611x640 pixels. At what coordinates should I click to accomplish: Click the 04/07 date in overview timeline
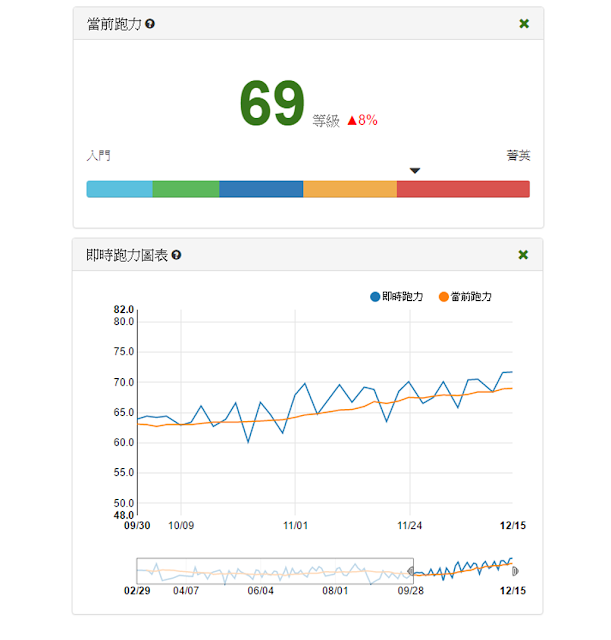coord(186,591)
